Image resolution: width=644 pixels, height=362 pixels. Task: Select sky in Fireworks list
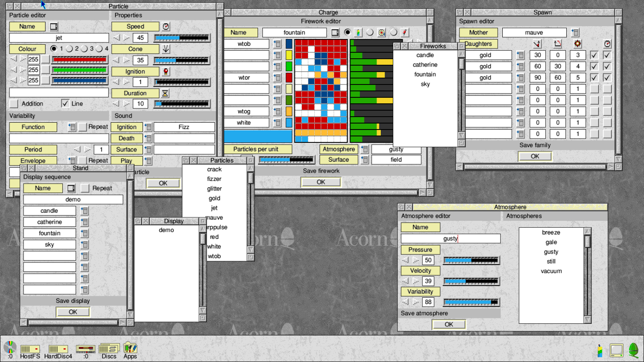tap(425, 84)
